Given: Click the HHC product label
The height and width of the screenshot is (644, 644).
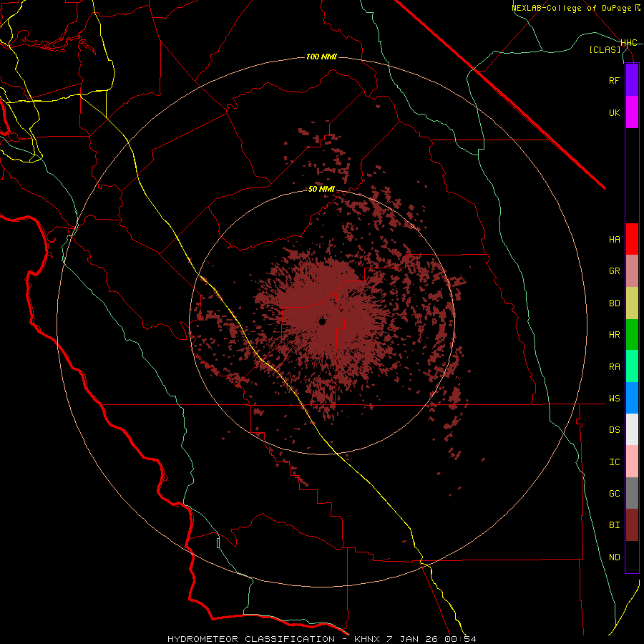Looking at the screenshot, I should pyautogui.click(x=629, y=43).
